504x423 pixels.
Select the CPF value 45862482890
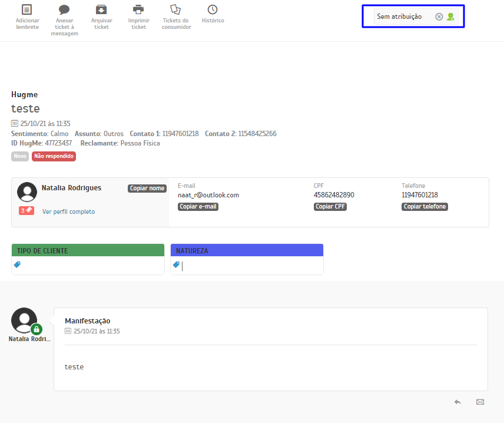tap(334, 195)
